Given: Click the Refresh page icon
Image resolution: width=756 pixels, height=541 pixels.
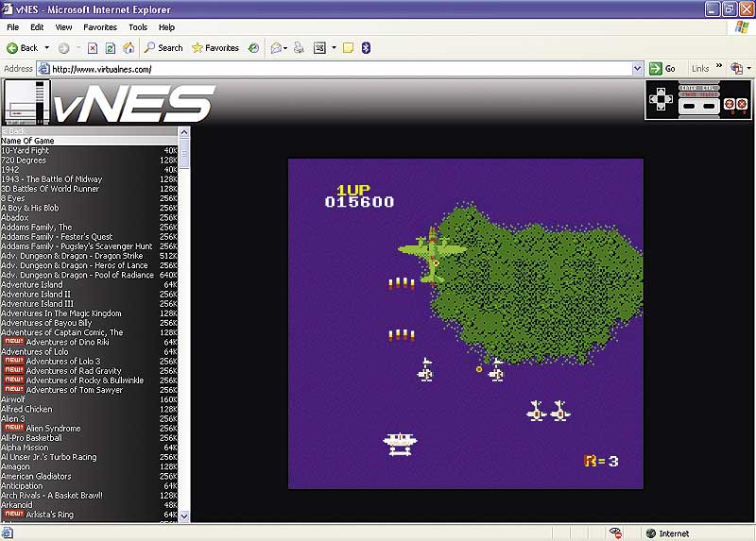Looking at the screenshot, I should point(111,48).
